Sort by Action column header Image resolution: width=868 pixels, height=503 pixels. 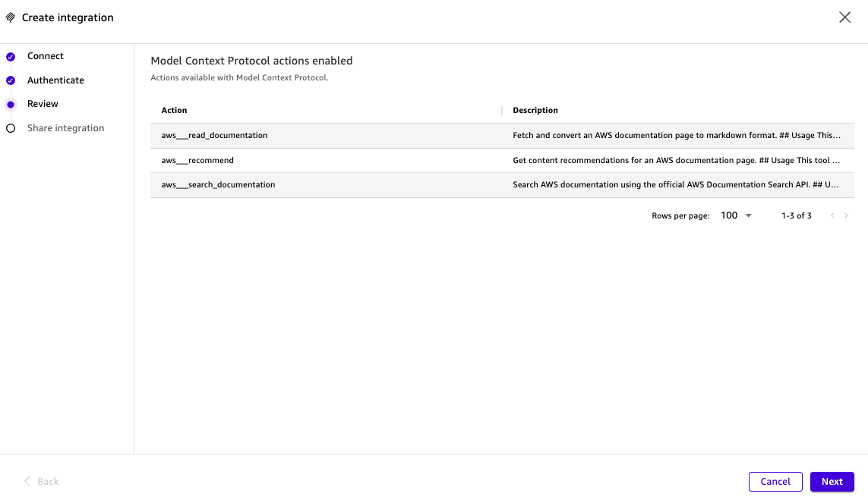174,111
